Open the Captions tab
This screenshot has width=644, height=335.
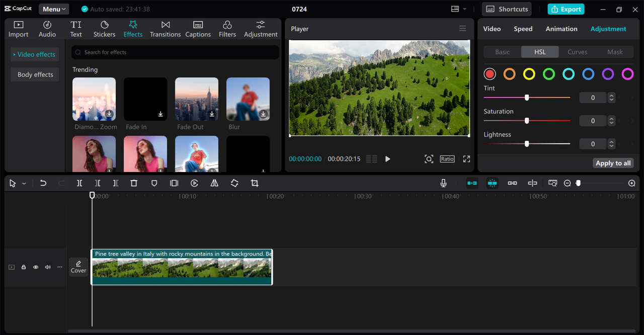coord(198,29)
